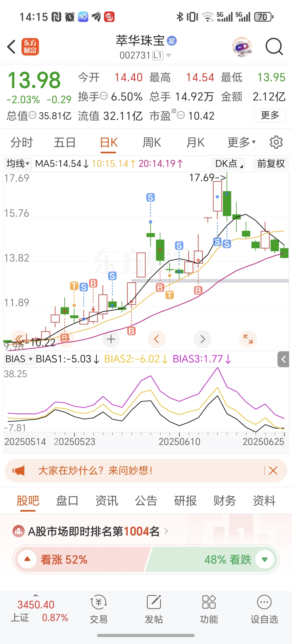The image size is (292, 644).
Task: Tap the megaphone announcement icon
Action: 19,471
